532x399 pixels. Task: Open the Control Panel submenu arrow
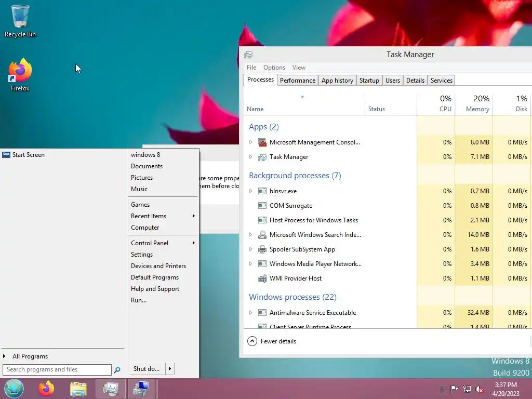click(x=194, y=243)
